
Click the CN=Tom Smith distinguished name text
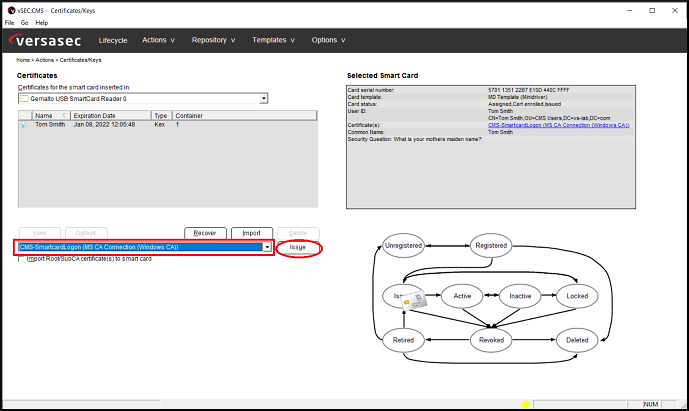[x=549, y=118]
